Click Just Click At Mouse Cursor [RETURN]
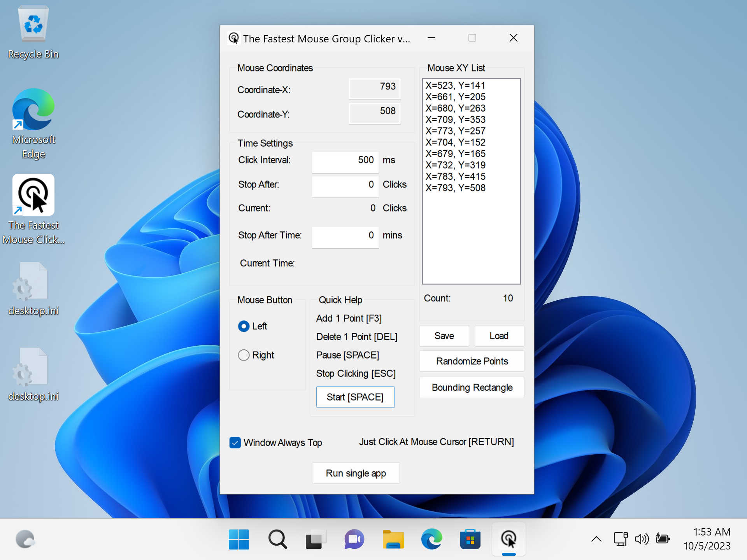The height and width of the screenshot is (560, 747). point(437,442)
